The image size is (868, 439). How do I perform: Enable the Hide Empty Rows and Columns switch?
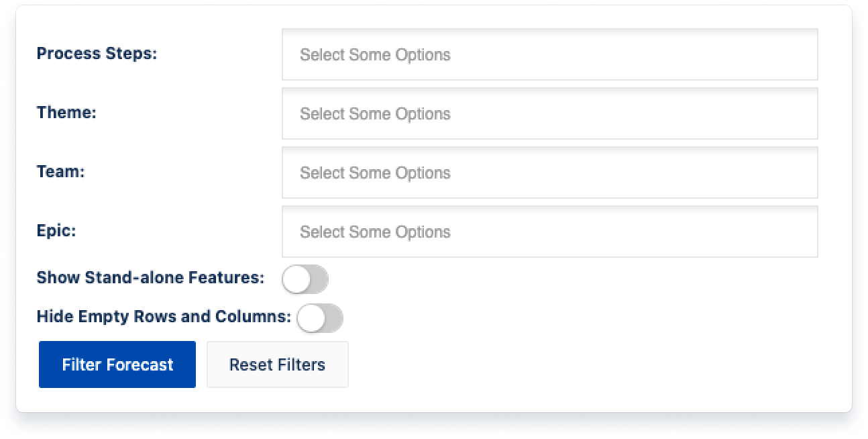coord(320,318)
